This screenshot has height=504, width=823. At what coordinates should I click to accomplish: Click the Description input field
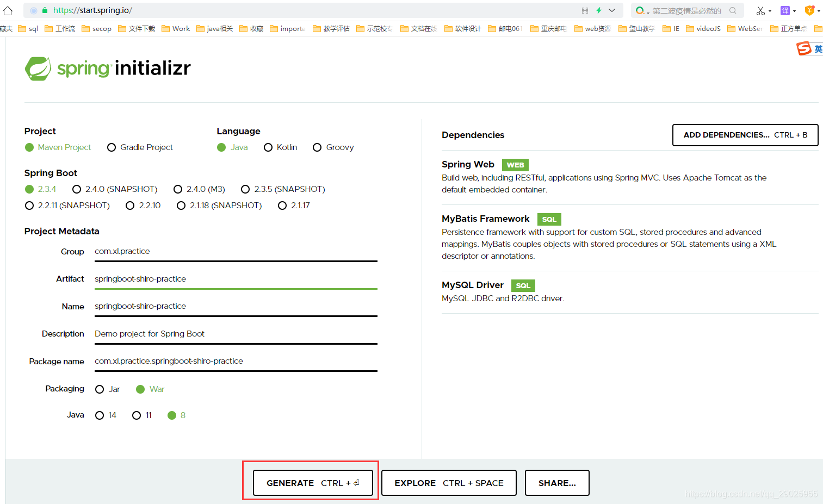pos(236,334)
